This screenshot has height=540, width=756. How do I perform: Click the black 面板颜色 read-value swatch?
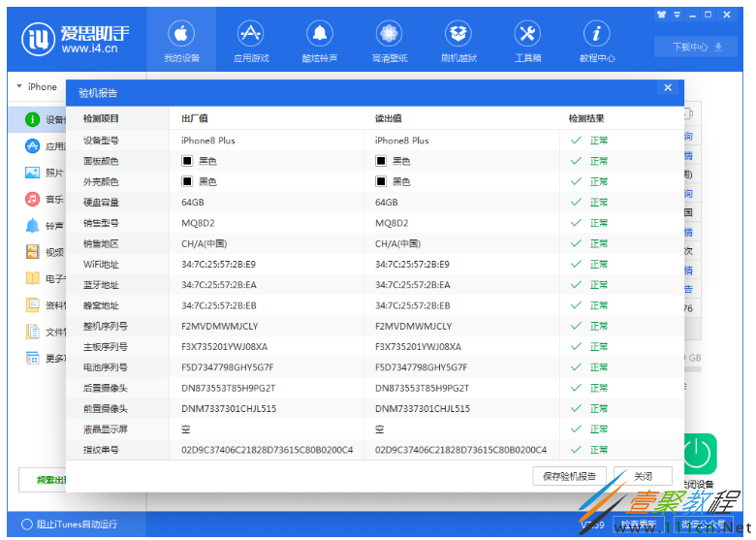[381, 161]
